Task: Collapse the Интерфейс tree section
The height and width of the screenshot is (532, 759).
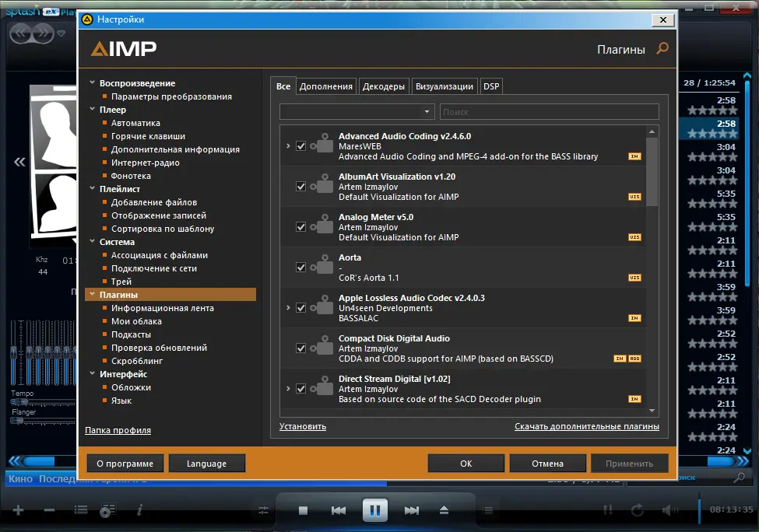Action: 92,373
